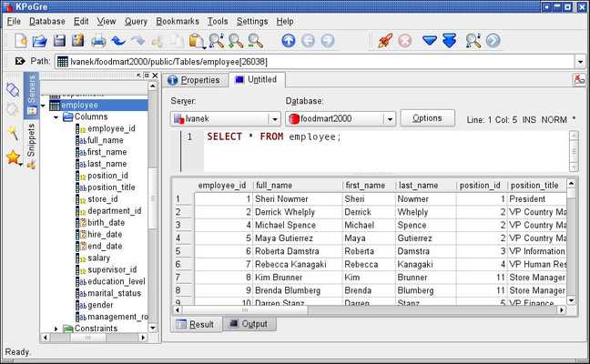Switch to the Output tab
The width and height of the screenshot is (590, 364).
coord(249,324)
